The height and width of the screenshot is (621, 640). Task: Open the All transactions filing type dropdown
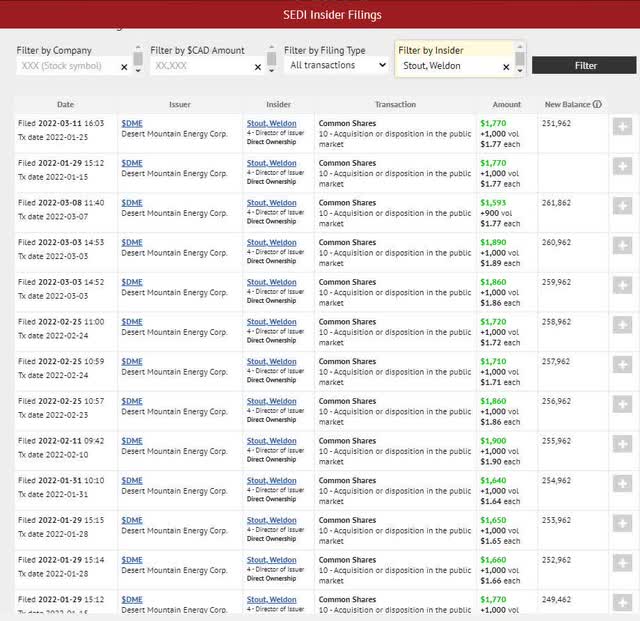click(337, 65)
